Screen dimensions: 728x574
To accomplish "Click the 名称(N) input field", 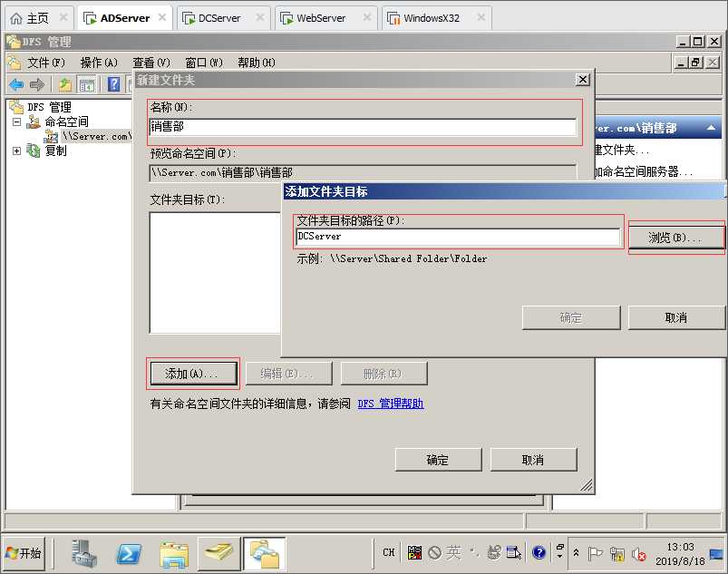I will [x=363, y=127].
